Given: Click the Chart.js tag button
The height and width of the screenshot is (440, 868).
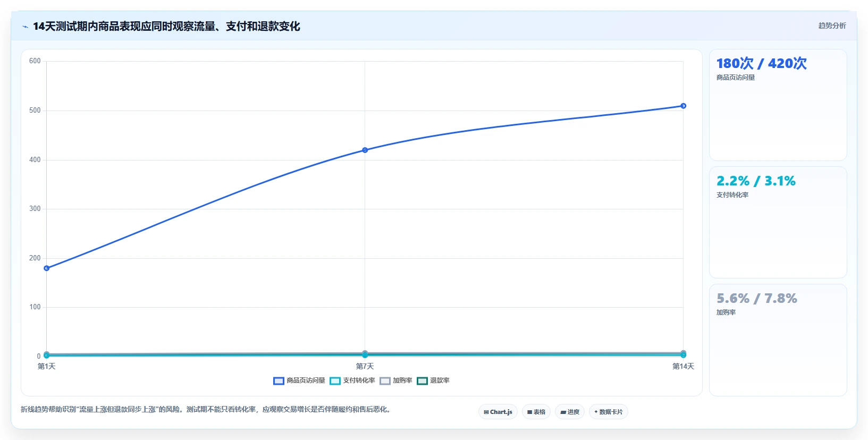Looking at the screenshot, I should point(498,412).
